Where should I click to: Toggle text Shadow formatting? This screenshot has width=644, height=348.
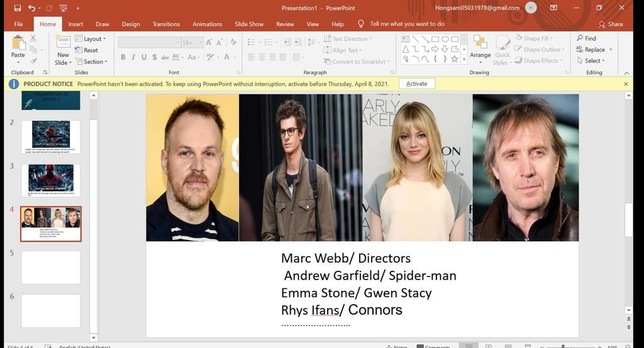(155, 57)
